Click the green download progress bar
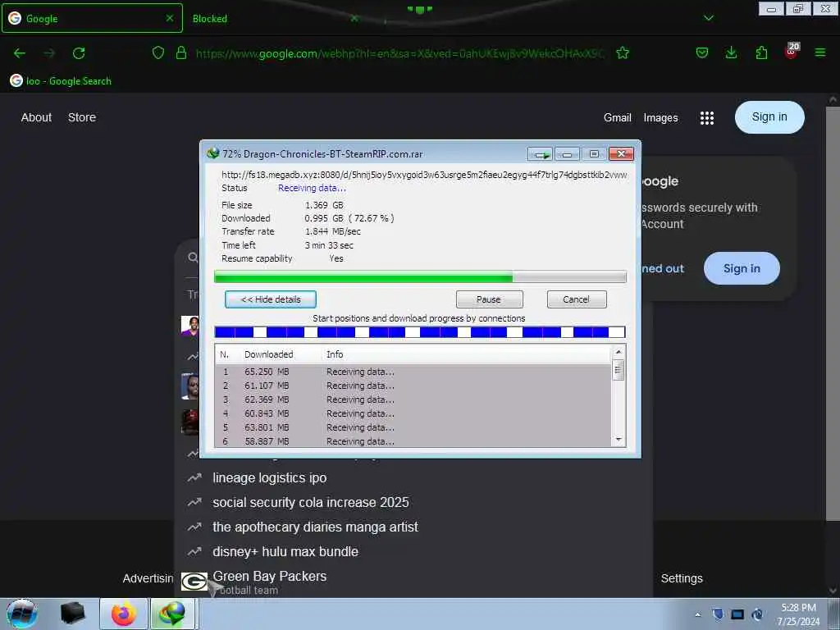Viewport: 840px width, 630px height. coord(420,277)
